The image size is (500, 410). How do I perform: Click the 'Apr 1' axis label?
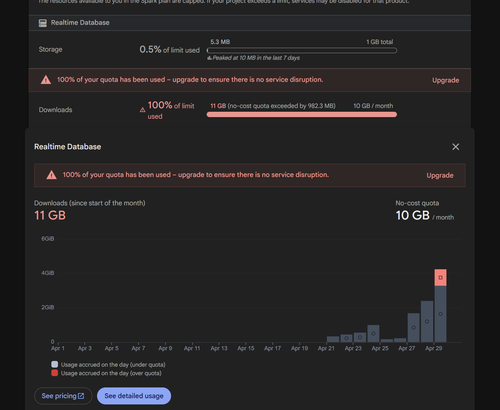[58, 348]
